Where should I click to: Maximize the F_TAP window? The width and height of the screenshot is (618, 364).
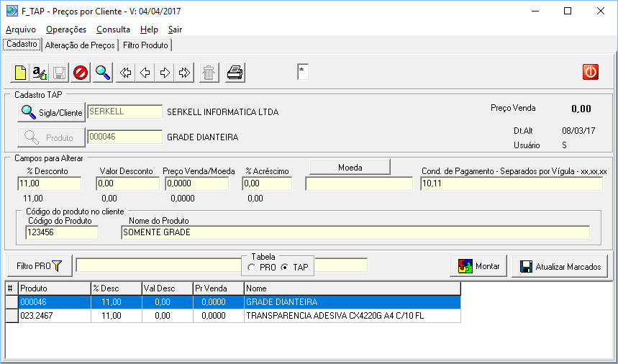click(x=568, y=11)
